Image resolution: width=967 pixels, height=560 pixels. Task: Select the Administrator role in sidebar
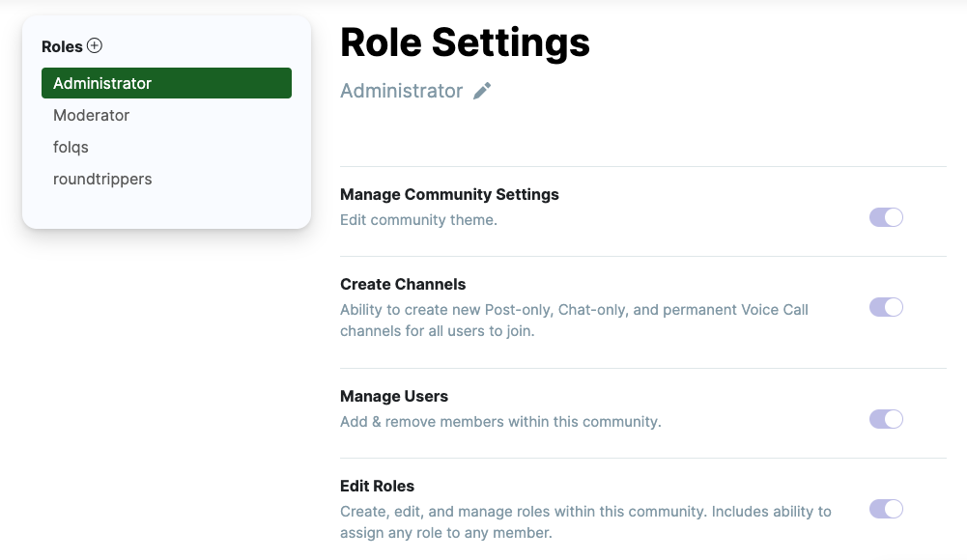click(166, 83)
